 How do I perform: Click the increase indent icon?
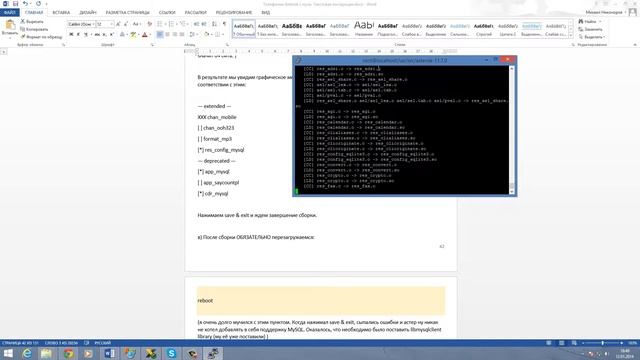pos(204,24)
